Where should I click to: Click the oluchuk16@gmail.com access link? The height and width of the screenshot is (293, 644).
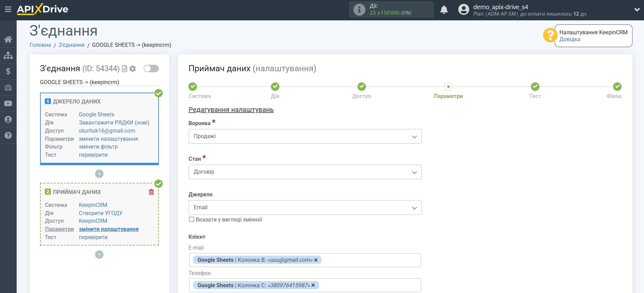(x=107, y=131)
